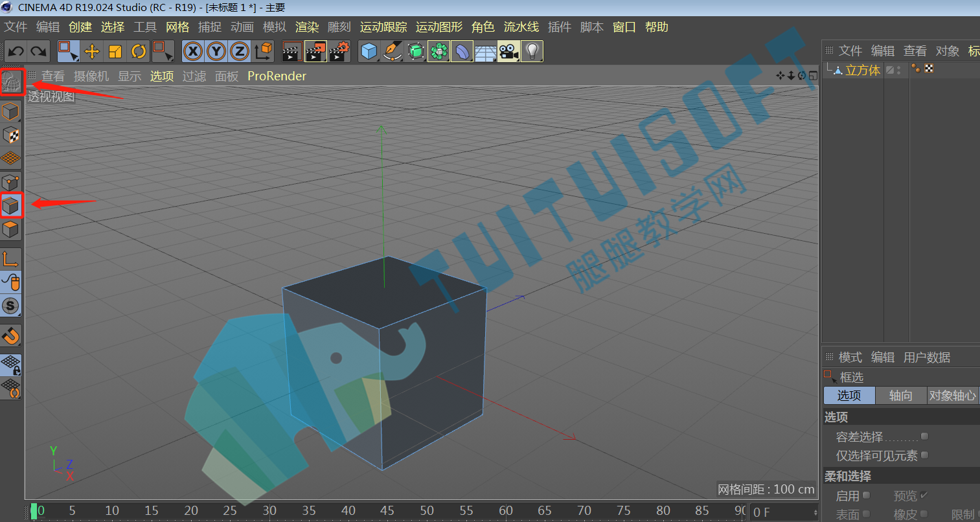Image resolution: width=980 pixels, height=522 pixels.
Task: Add a light object
Action: click(532, 51)
